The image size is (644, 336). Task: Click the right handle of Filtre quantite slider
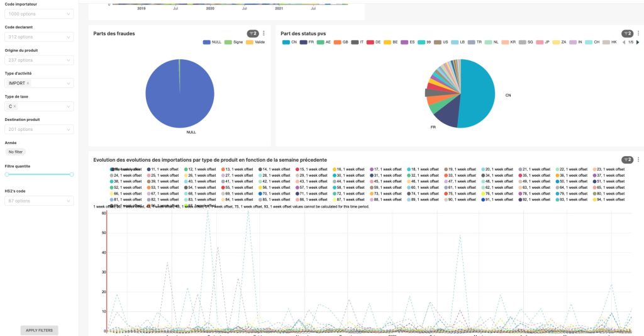[x=72, y=174]
